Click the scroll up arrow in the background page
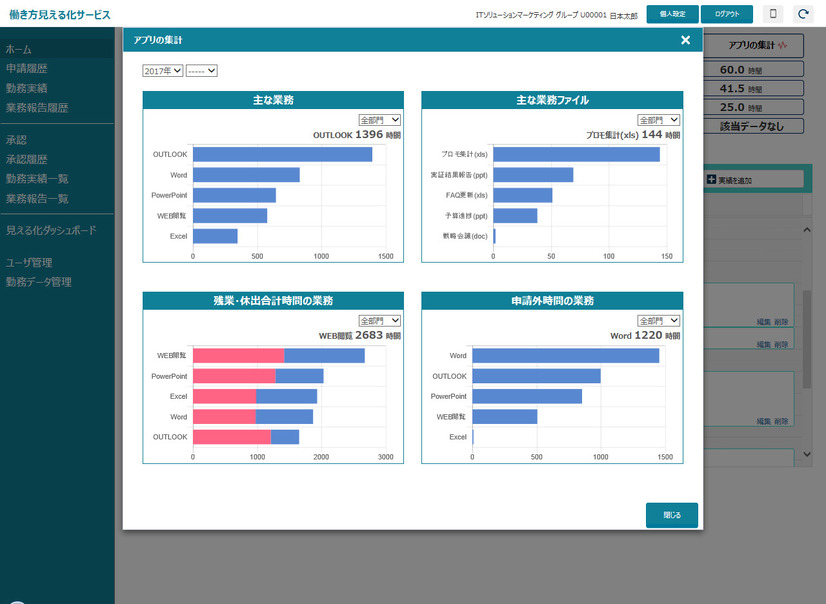The width and height of the screenshot is (826, 604). click(807, 230)
